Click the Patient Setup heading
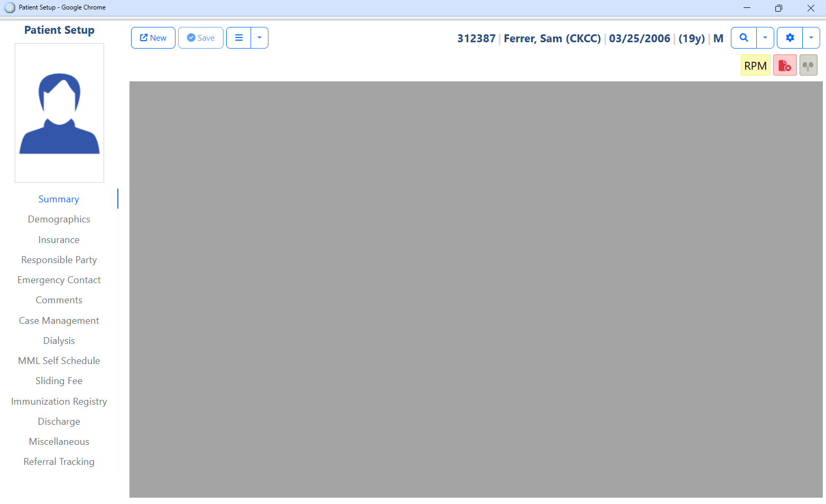 (59, 30)
